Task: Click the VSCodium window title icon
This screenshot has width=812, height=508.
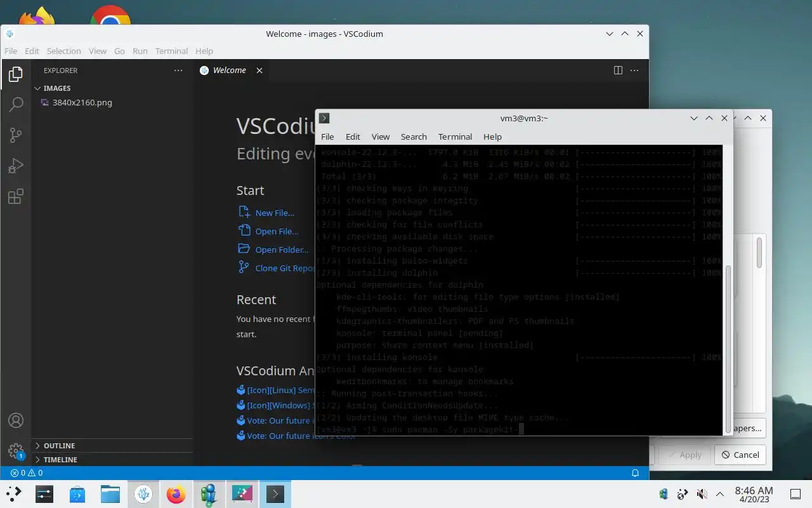Action: point(10,34)
